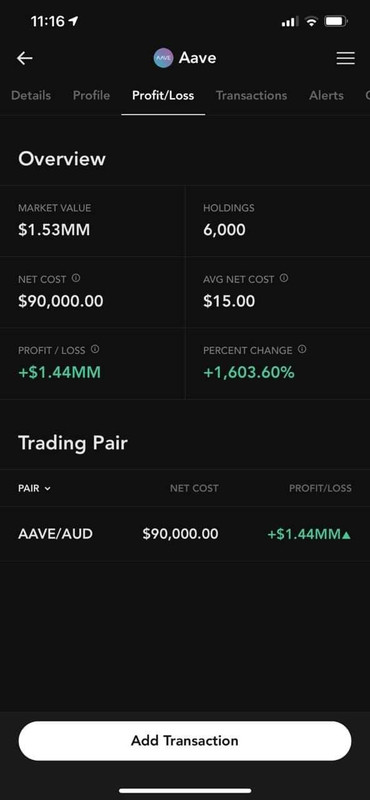Viewport: 370px width, 800px height.
Task: Switch to the Profile tab
Action: click(91, 95)
